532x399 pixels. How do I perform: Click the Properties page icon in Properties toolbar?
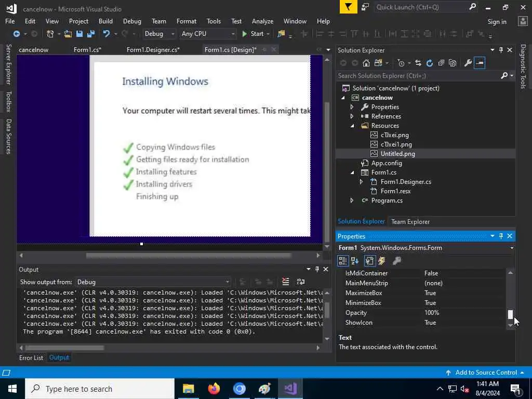coord(370,261)
